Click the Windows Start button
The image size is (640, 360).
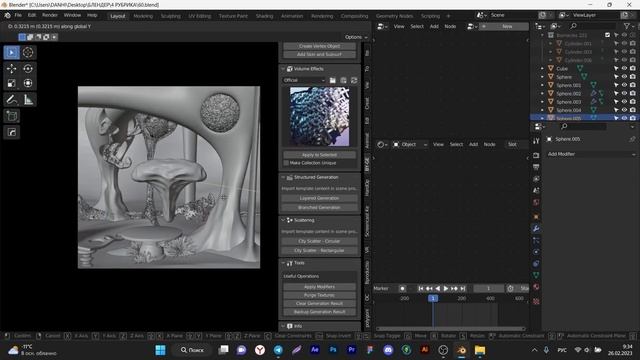pyautogui.click(x=160, y=350)
